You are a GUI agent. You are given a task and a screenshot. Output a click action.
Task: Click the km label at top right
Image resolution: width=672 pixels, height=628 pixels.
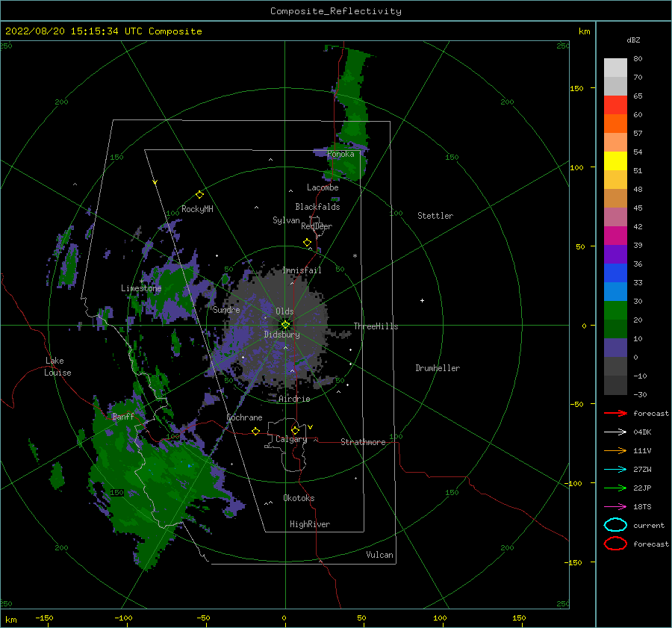[x=584, y=31]
